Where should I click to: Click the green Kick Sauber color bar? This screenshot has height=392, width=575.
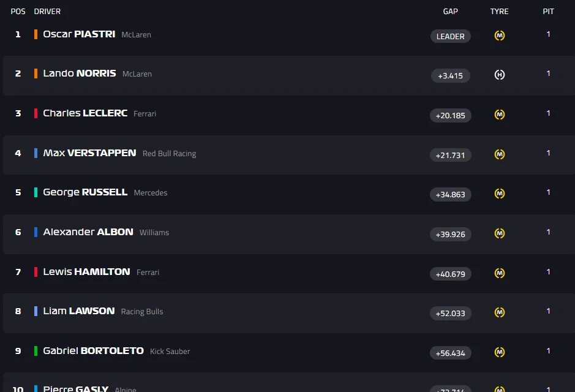tap(36, 351)
